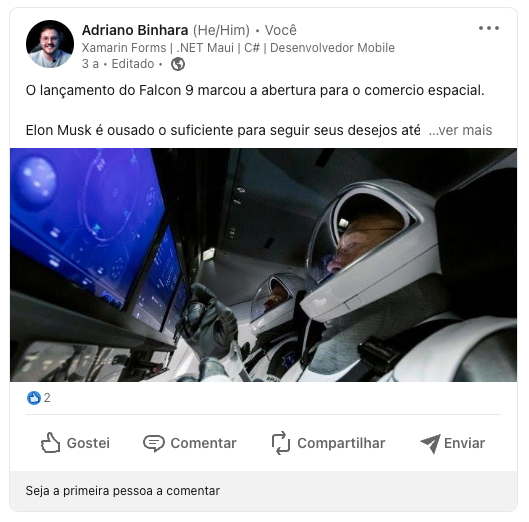
Task: Click the Enviar button label
Action: click(x=465, y=443)
